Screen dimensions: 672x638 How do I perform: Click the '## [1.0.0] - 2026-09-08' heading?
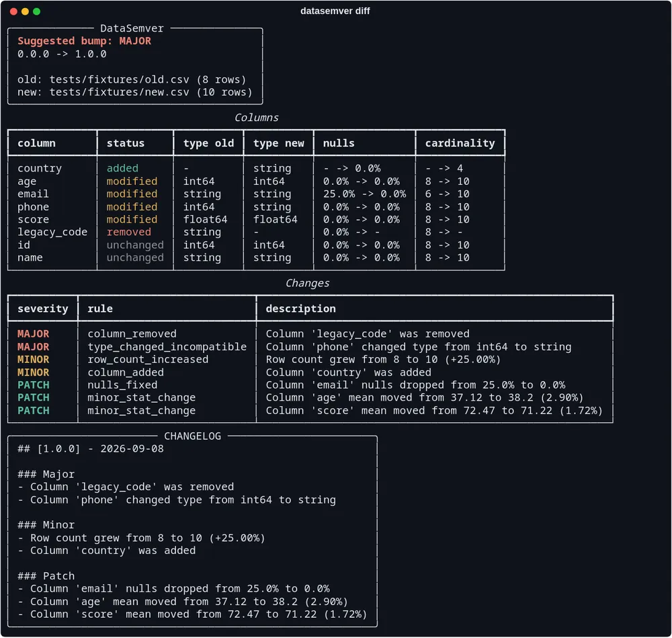click(x=91, y=449)
